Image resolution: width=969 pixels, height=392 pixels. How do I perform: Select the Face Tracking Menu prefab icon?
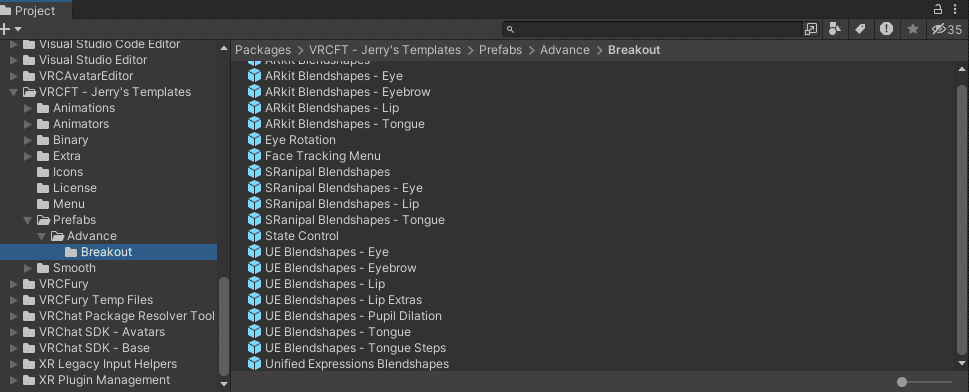[254, 156]
